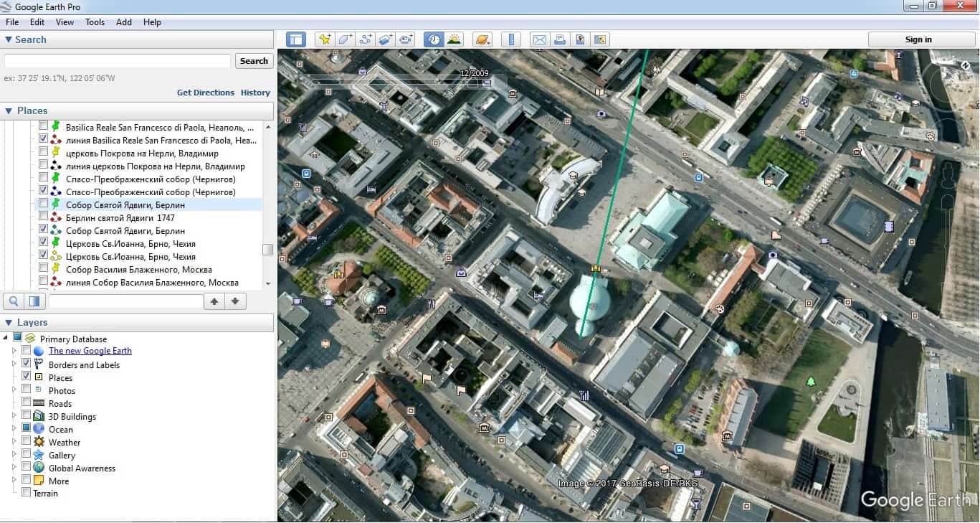This screenshot has height=523, width=980.
Task: Hide the sidebar with the toolbar button
Action: coord(296,39)
